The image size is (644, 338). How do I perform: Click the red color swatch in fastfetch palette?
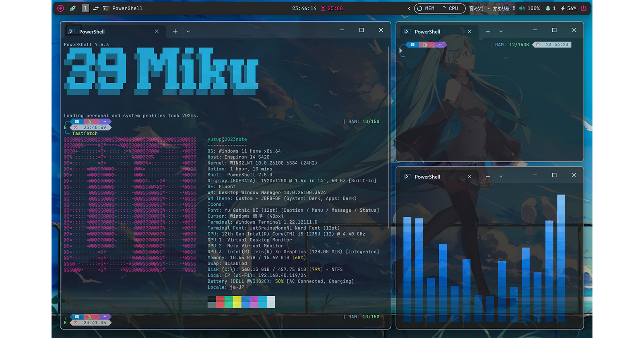click(220, 302)
